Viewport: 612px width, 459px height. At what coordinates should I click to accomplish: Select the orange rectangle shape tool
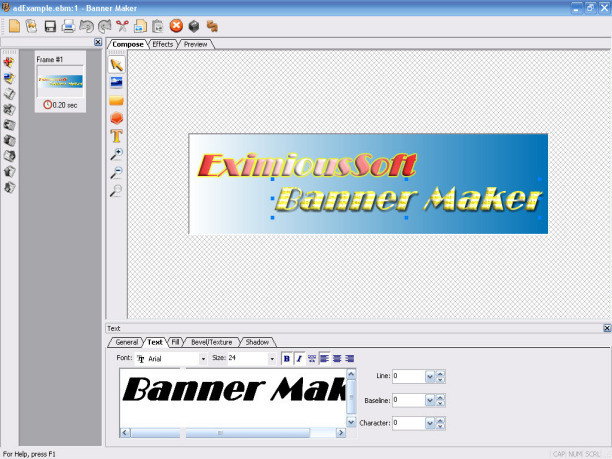pyautogui.click(x=116, y=100)
